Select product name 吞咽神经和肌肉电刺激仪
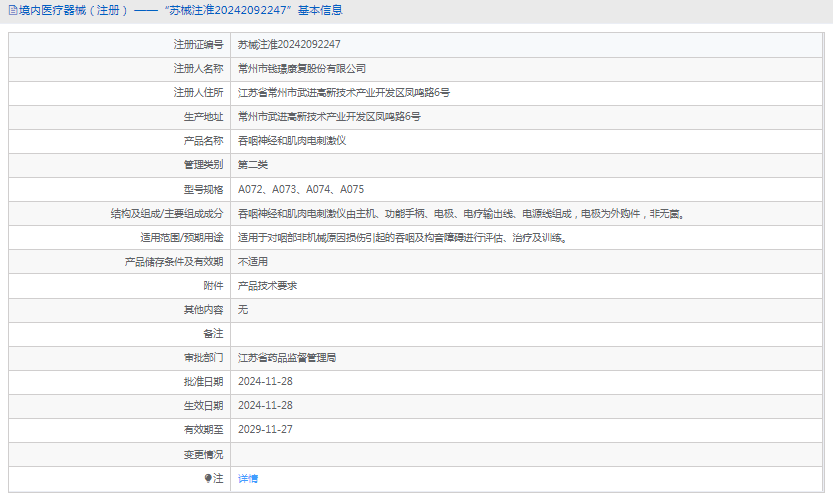 point(292,141)
